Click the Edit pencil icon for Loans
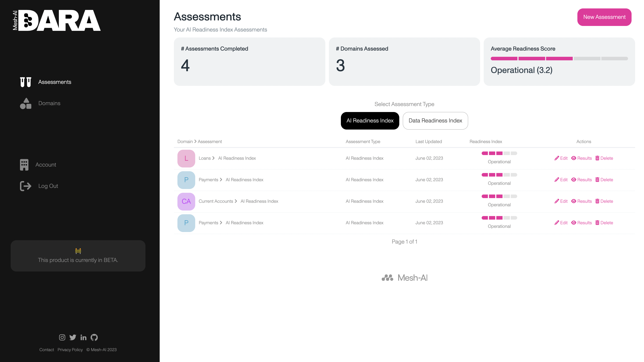644x362 pixels. [557, 158]
